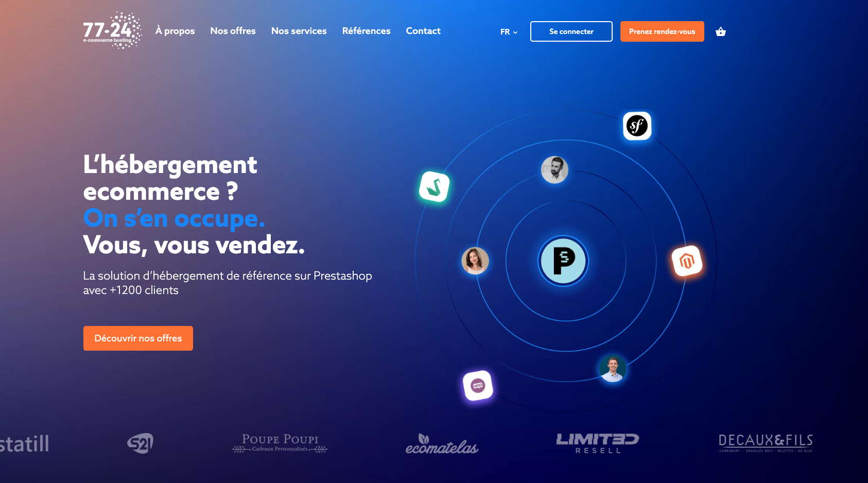Click the Limited Resell client logo
The width and height of the screenshot is (868, 483).
point(598,443)
